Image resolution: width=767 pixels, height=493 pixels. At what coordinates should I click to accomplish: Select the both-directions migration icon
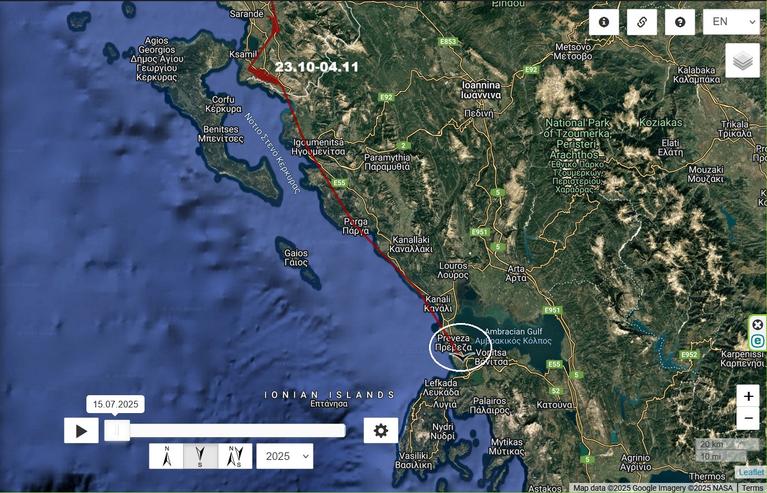pyautogui.click(x=235, y=456)
